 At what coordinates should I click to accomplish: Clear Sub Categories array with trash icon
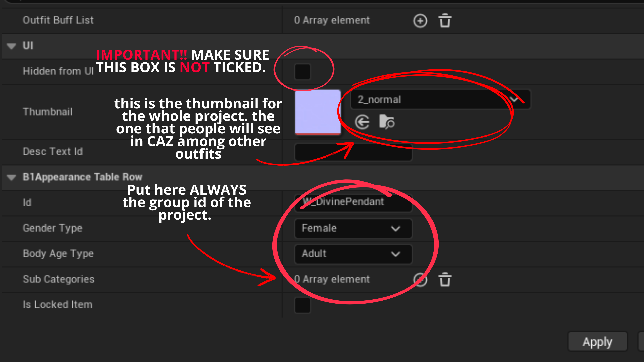445,280
